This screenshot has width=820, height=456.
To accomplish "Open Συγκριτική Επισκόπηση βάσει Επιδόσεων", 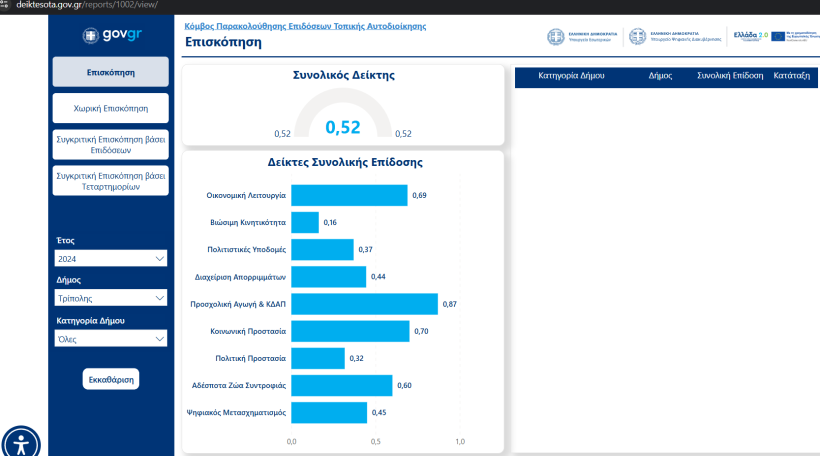I will [110, 144].
